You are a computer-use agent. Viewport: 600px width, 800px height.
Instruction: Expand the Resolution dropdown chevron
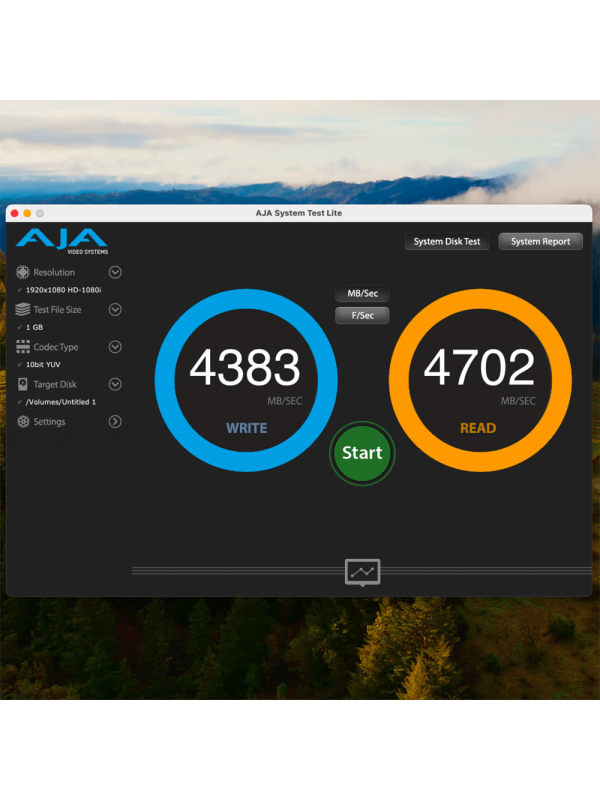(x=115, y=272)
